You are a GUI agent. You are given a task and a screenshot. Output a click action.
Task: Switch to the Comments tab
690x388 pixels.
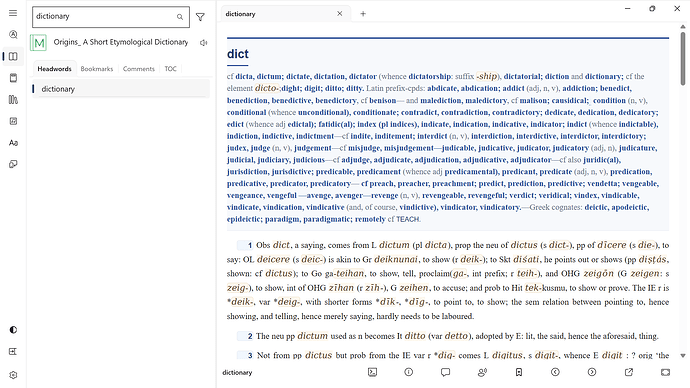click(x=139, y=69)
